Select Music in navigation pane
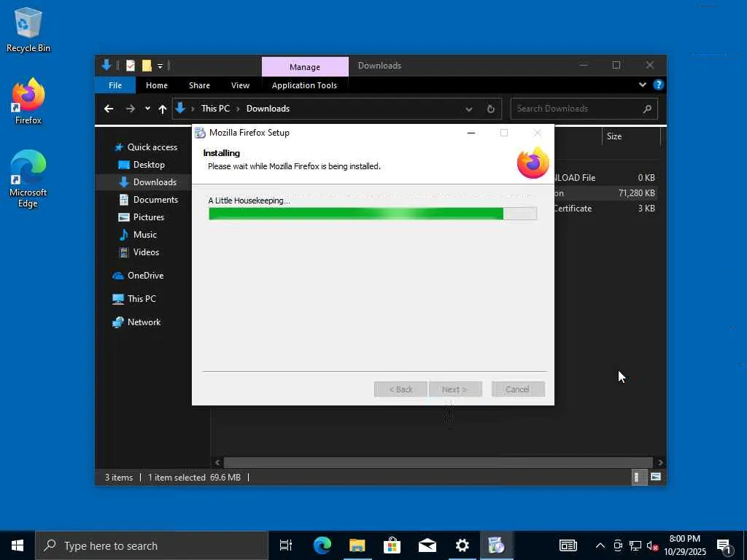Screen dimensions: 747x560 (x=138, y=235)
